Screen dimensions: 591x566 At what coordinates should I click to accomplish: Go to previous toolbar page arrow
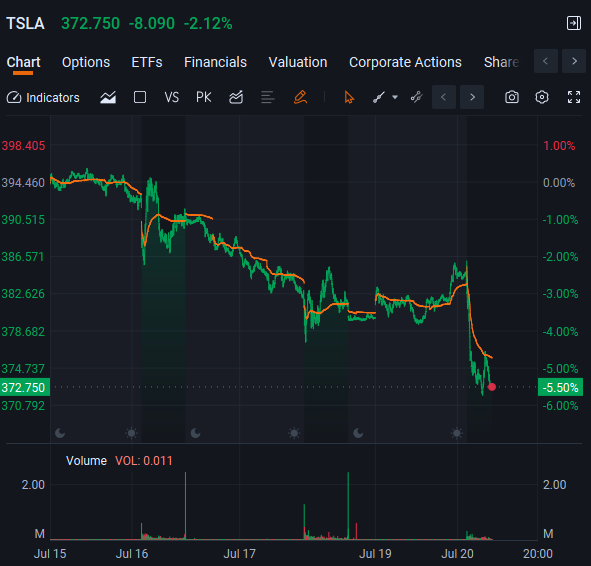444,97
